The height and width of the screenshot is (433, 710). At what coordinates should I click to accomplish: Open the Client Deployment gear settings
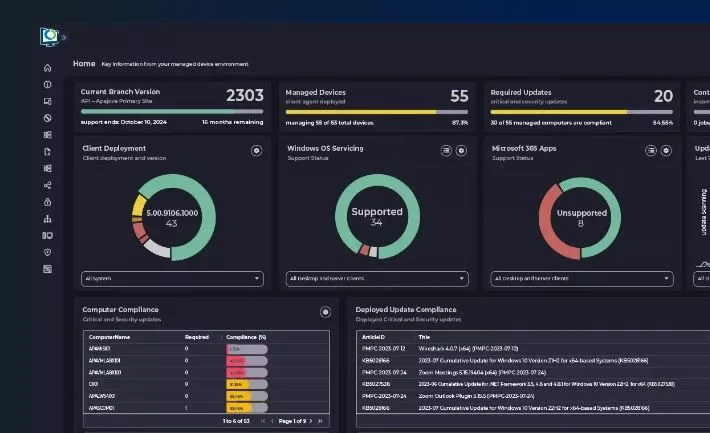(x=256, y=151)
